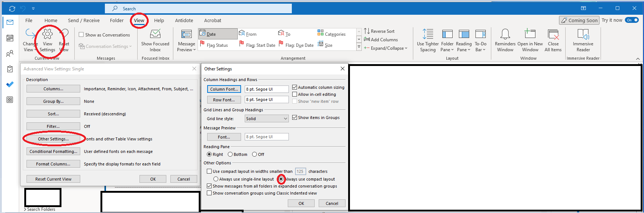Click Use Tighter Spacing

(428, 41)
